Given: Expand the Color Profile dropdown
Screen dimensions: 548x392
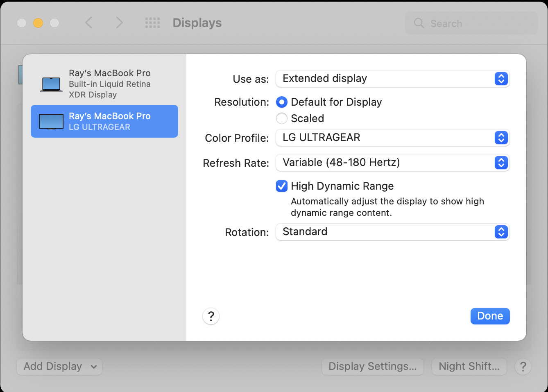Looking at the screenshot, I should (x=392, y=138).
